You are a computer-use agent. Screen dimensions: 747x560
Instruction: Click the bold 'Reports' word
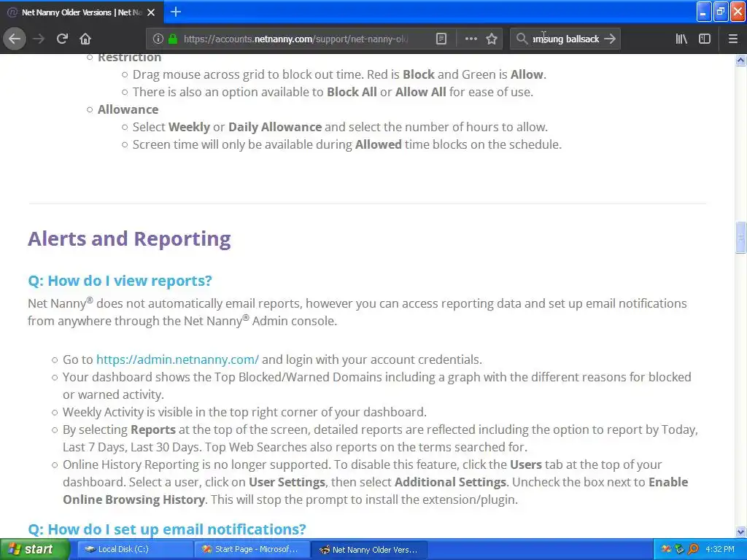point(153,429)
